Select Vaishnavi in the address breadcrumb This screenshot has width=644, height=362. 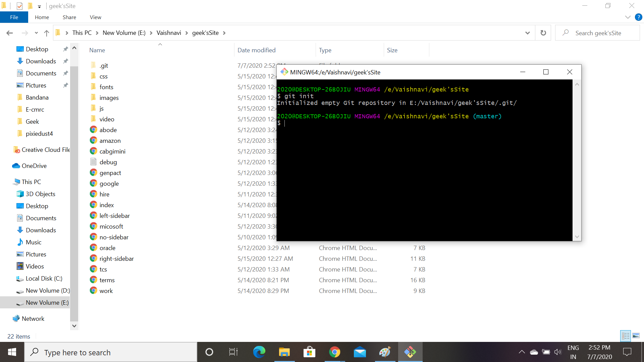(x=169, y=33)
